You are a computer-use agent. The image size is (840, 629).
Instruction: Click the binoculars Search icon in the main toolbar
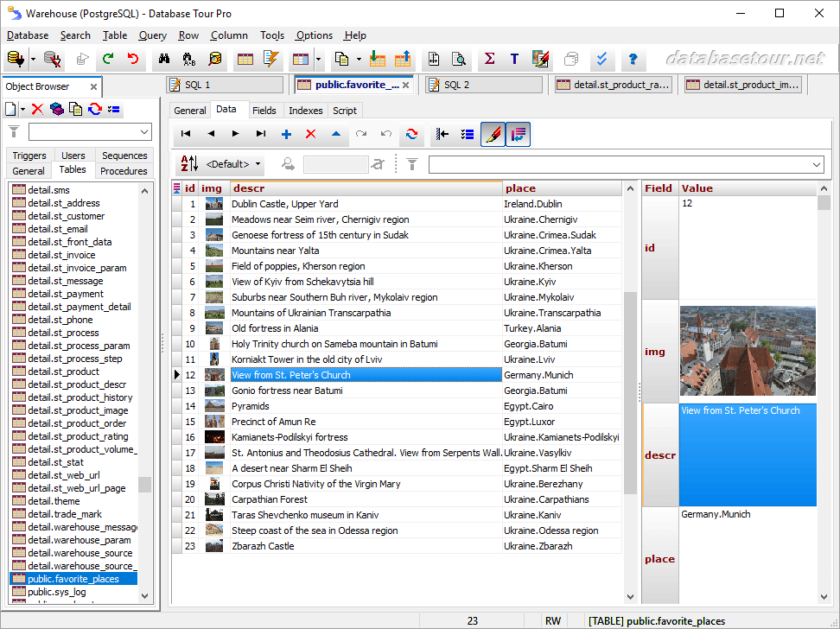pyautogui.click(x=162, y=60)
